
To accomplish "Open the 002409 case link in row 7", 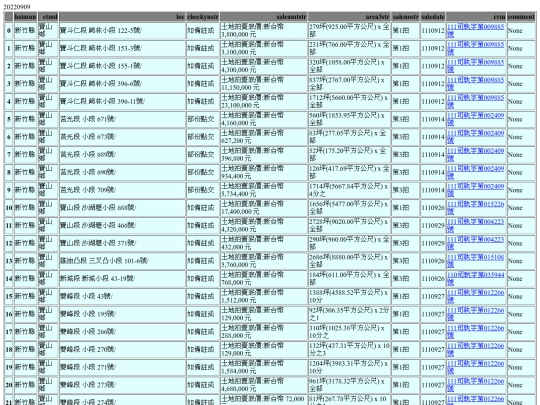I will click(x=475, y=155).
